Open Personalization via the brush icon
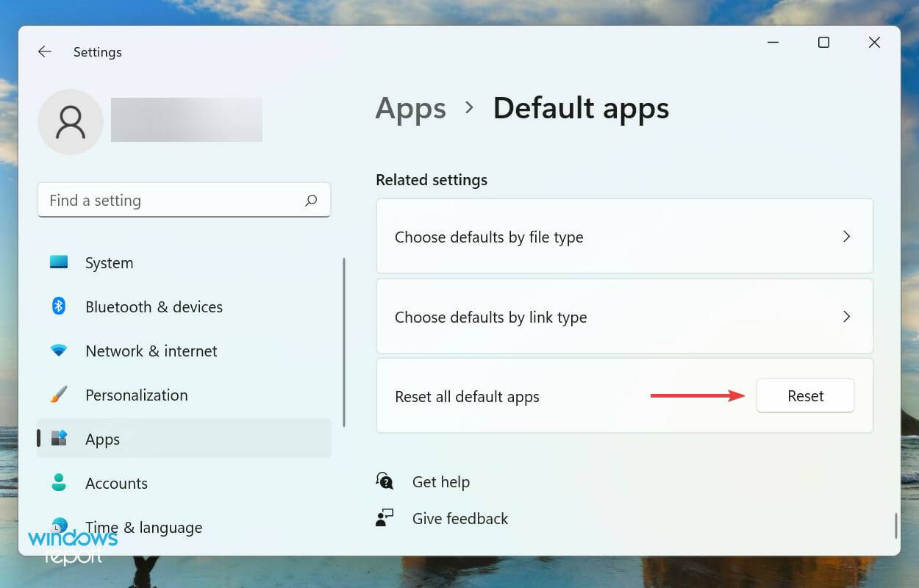 [57, 395]
